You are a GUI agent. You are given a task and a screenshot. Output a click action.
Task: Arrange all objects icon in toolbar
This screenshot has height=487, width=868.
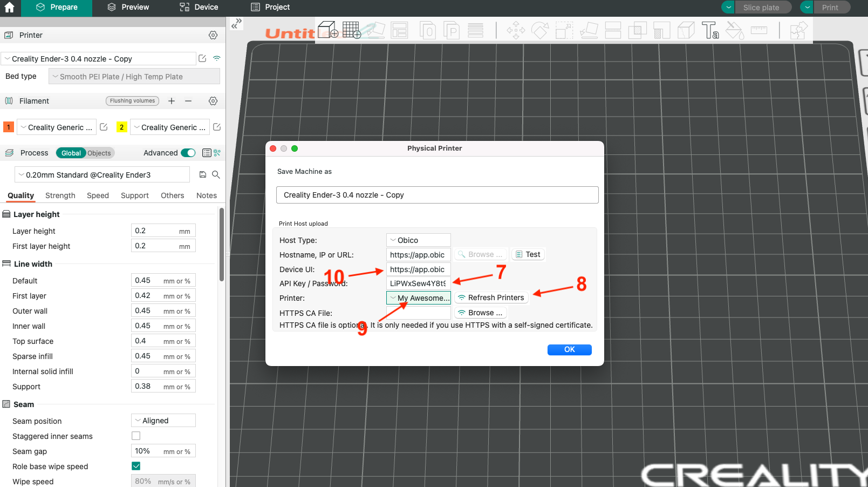click(x=399, y=30)
